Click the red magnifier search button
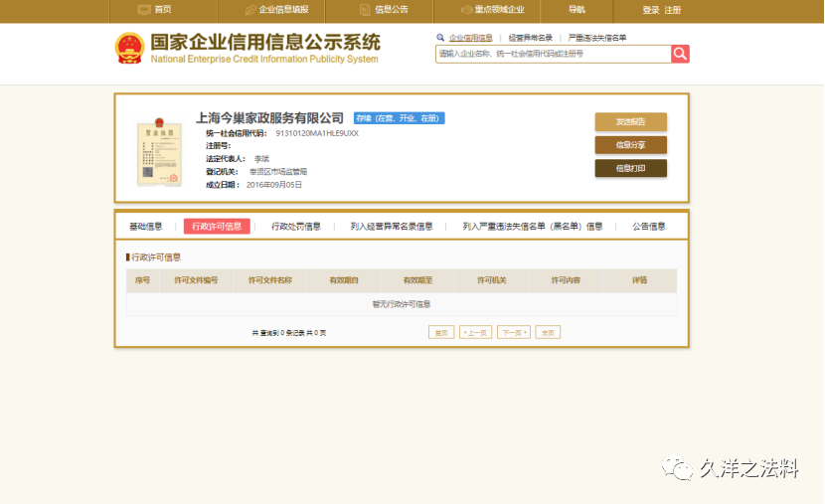This screenshot has width=825, height=504. 680,54
